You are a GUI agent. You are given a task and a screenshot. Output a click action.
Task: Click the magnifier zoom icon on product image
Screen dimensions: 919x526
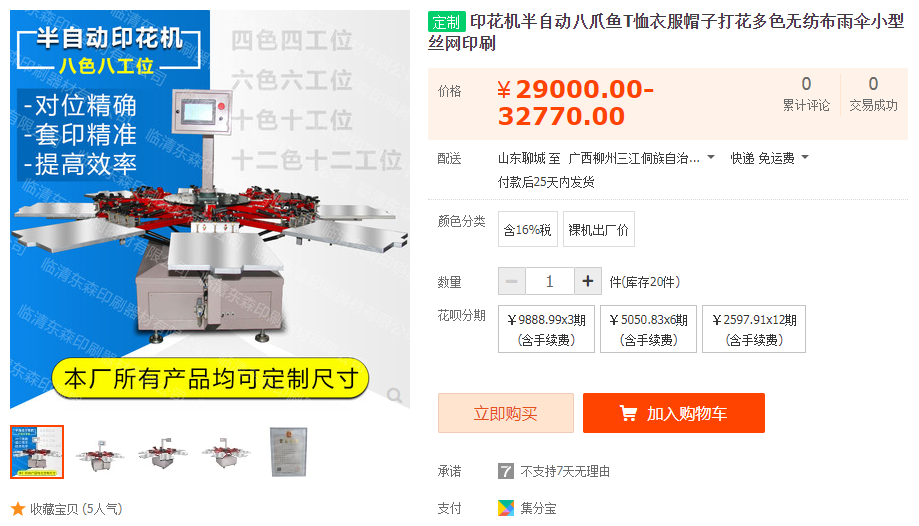(x=395, y=396)
